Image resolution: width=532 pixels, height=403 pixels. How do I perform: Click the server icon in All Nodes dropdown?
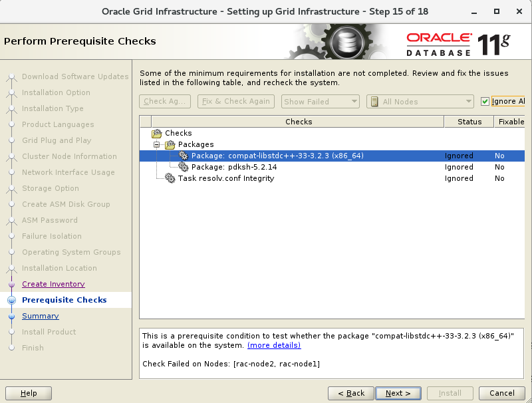(374, 102)
